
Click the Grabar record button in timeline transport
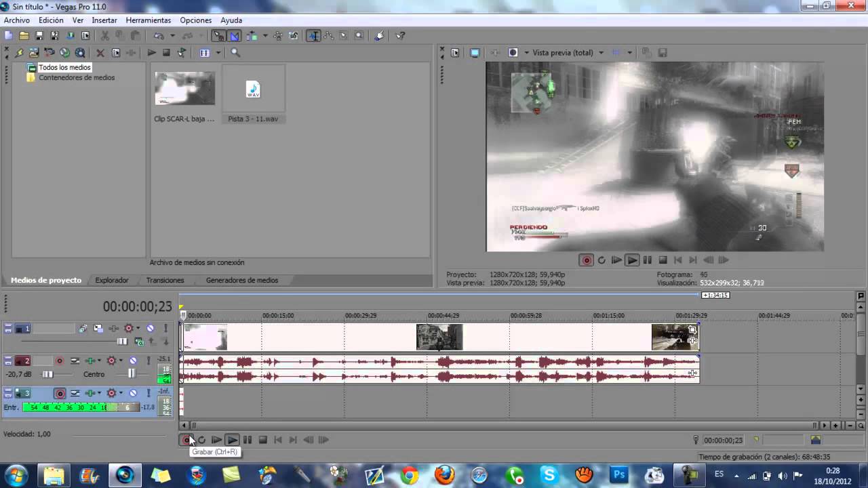tap(186, 440)
